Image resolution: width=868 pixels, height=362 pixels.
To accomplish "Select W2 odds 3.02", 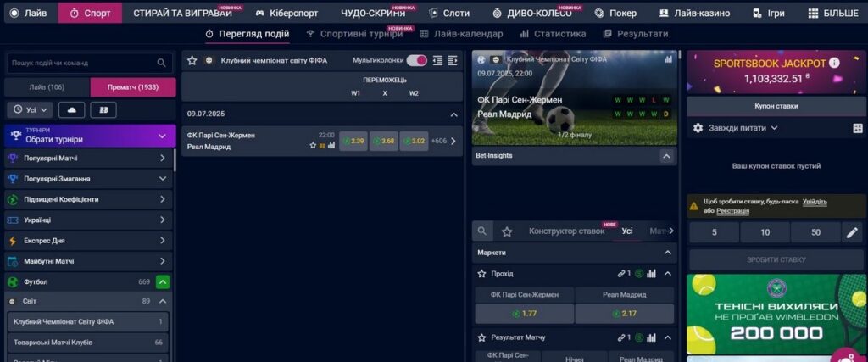I will 414,141.
